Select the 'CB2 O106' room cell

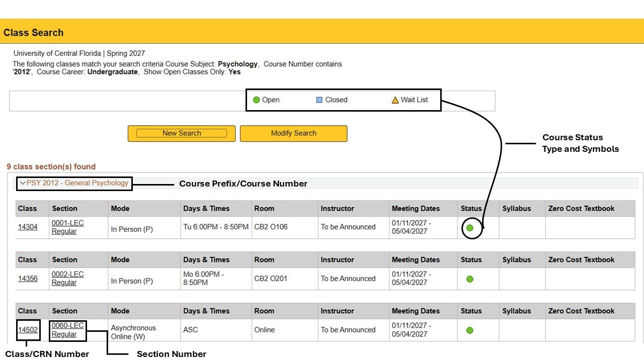coord(284,227)
